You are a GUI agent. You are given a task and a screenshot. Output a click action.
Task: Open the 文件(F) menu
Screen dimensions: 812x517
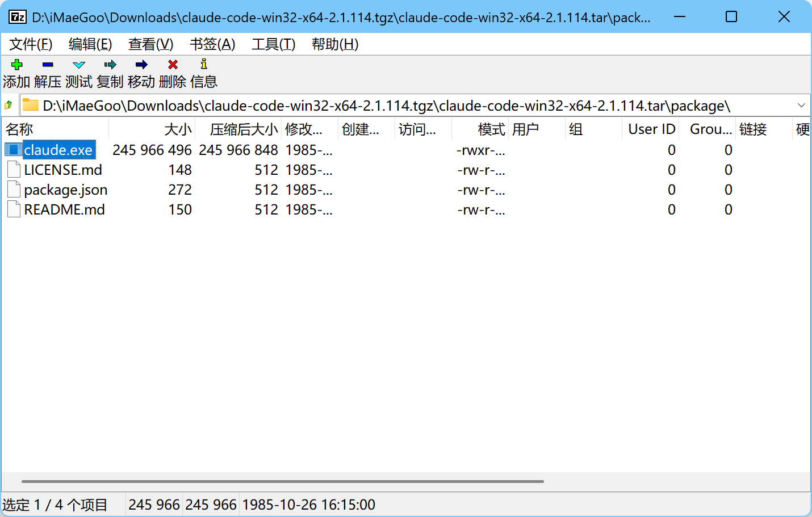click(31, 44)
